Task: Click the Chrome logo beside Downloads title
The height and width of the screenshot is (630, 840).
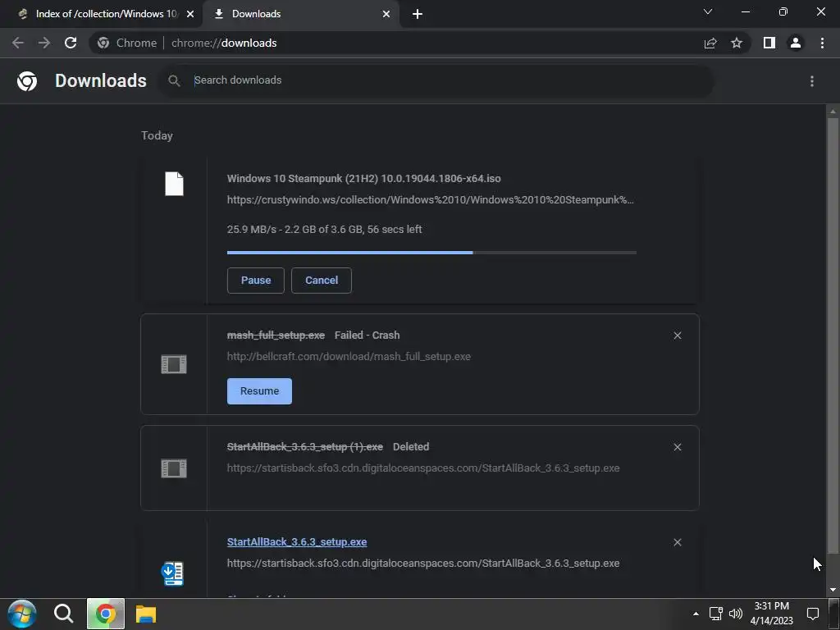Action: pos(27,81)
